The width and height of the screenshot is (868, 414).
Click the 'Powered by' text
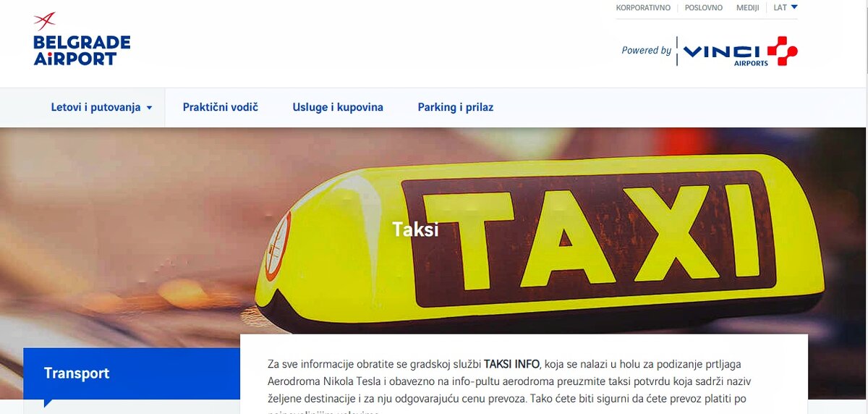pyautogui.click(x=646, y=50)
